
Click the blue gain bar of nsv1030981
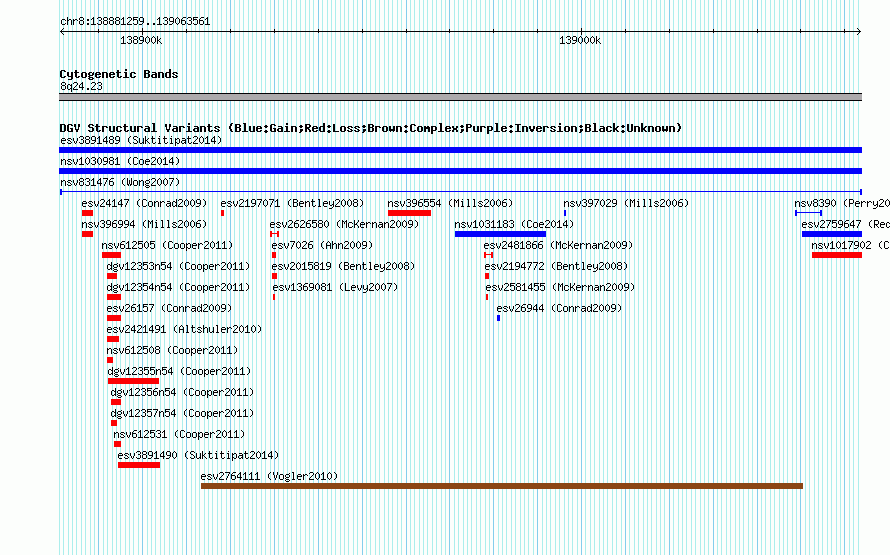pos(460,171)
